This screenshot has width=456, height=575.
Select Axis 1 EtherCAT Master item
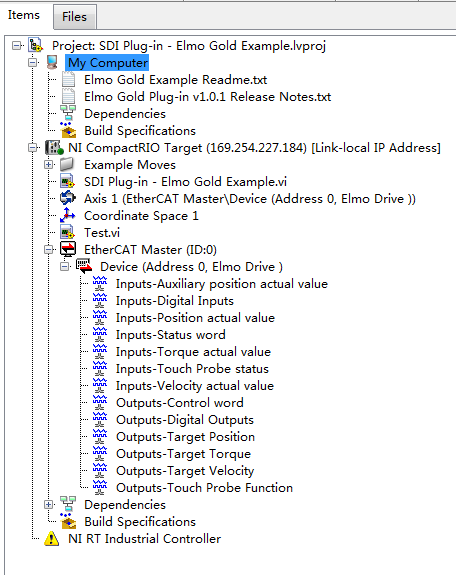pyautogui.click(x=250, y=198)
